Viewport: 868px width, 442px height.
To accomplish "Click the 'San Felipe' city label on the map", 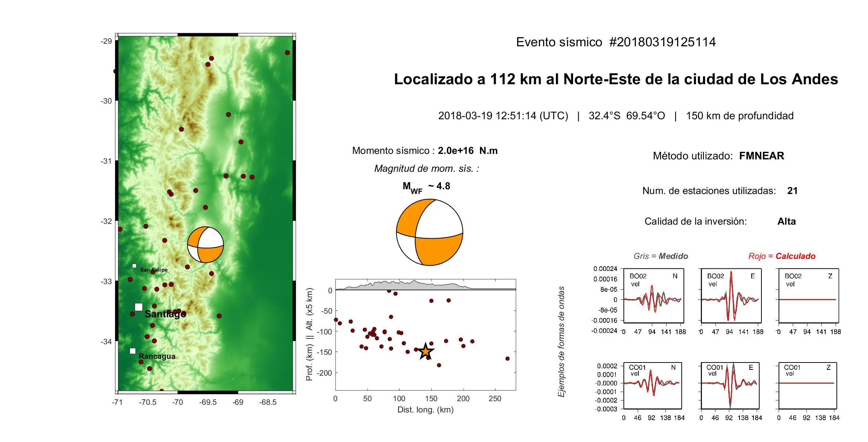I will tap(154, 270).
